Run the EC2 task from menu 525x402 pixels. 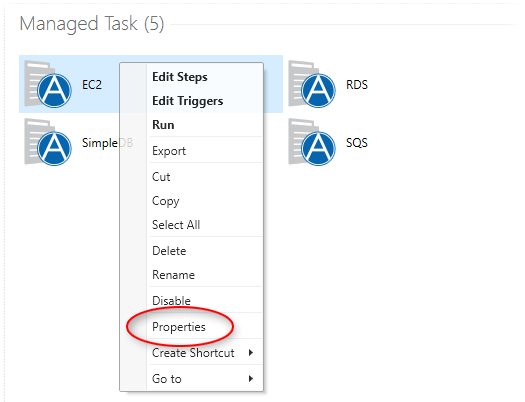[163, 125]
